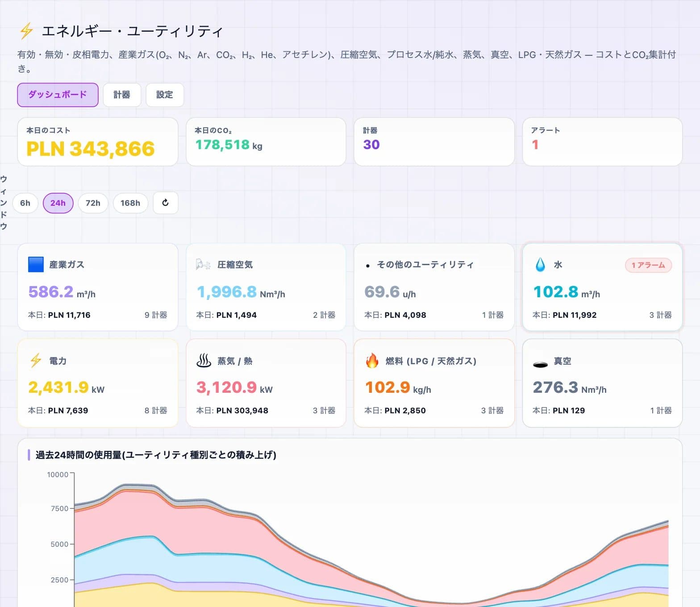Click the PLN 11,992 water cost text

pos(575,315)
